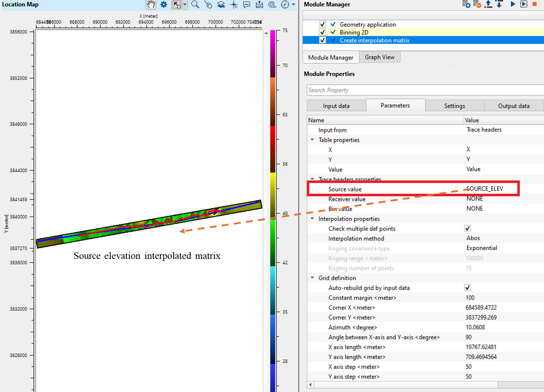
Task: Add a new module in Module Manager
Action: click(466, 5)
